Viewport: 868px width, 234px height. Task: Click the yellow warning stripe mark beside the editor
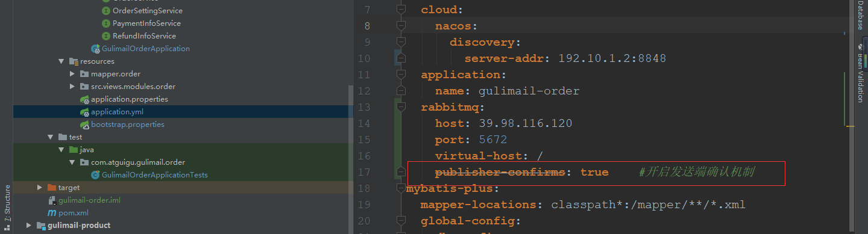point(851,126)
